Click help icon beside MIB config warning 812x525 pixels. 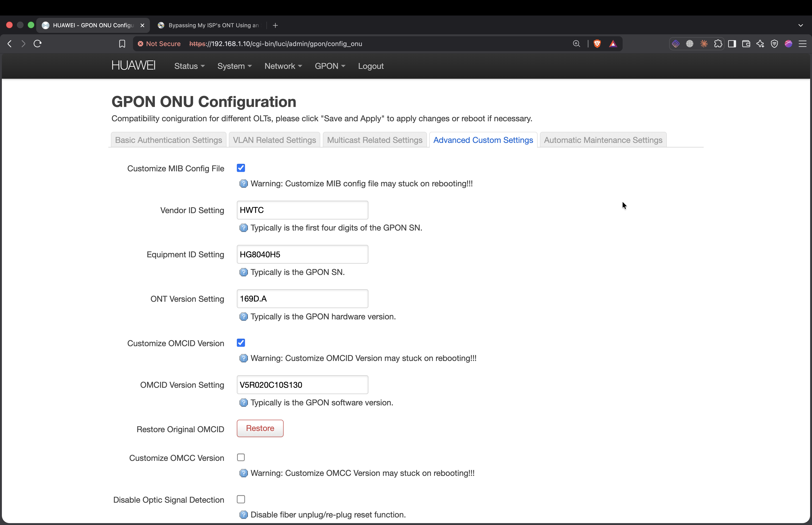tap(243, 184)
